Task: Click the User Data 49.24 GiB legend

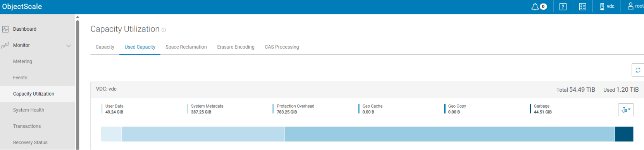Action: point(113,109)
